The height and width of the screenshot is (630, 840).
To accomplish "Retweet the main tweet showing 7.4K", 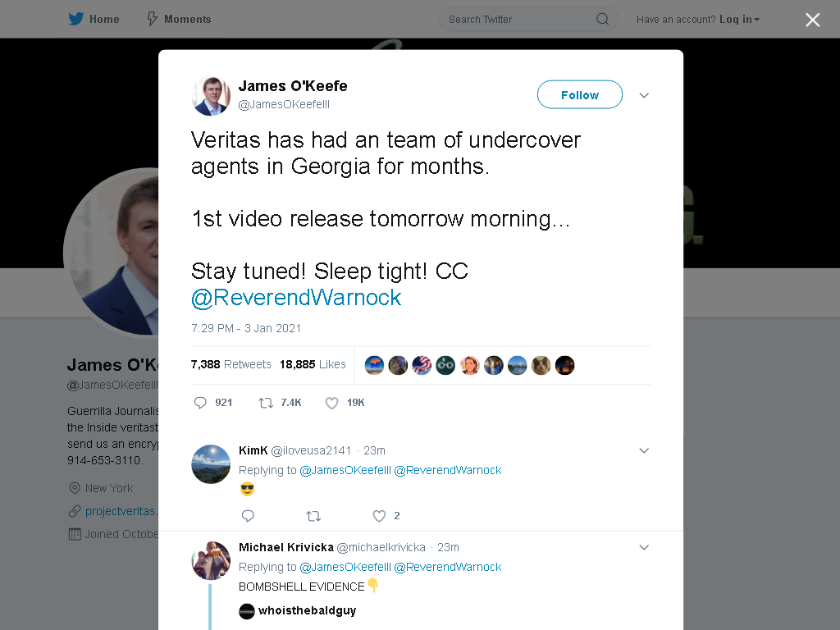I will pyautogui.click(x=266, y=403).
